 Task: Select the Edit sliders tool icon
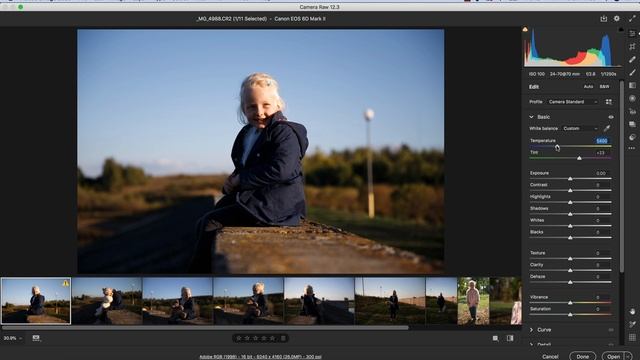point(632,33)
